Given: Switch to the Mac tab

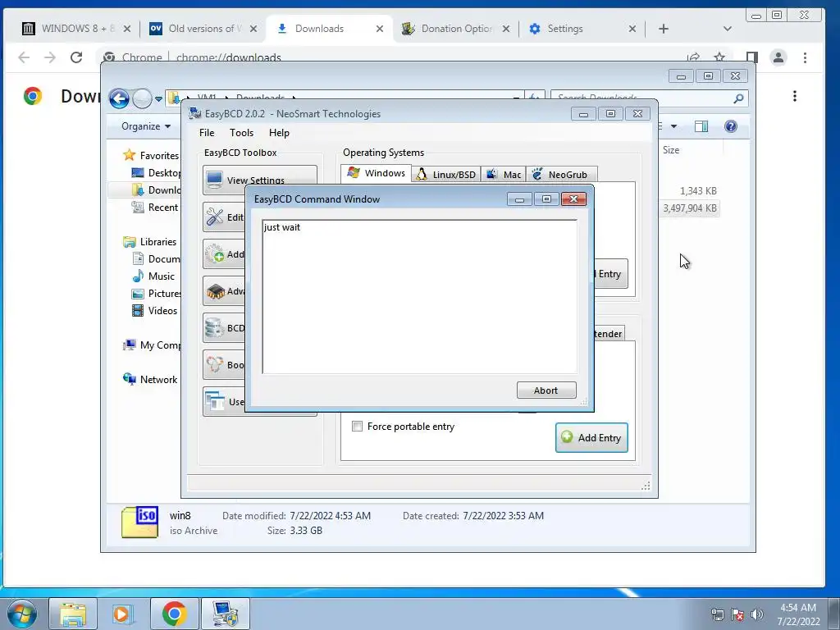Looking at the screenshot, I should point(503,175).
